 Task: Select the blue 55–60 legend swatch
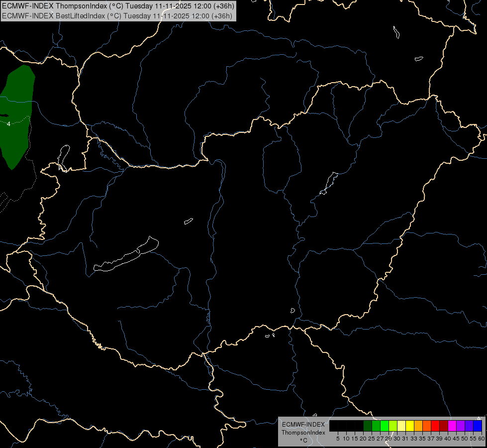pyautogui.click(x=478, y=426)
